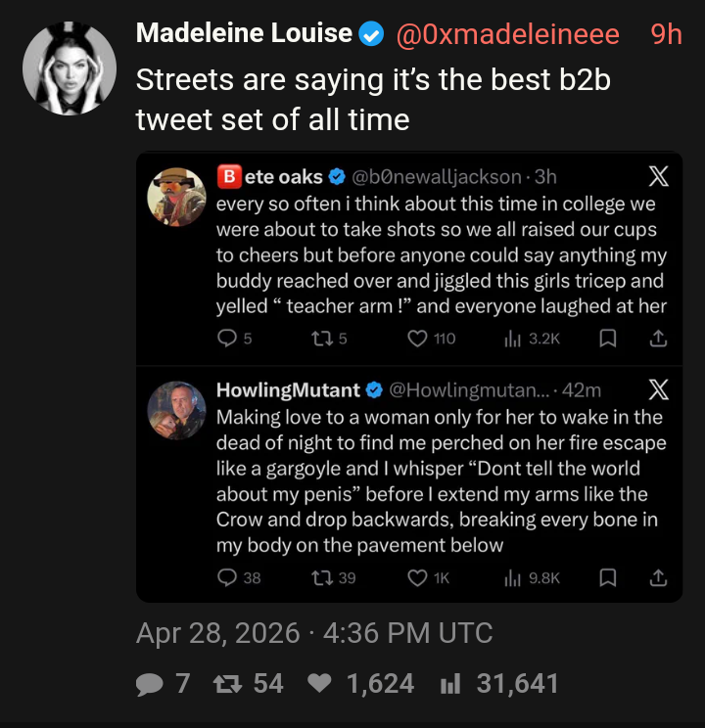Screen dimensions: 705x728
Task: Open Pete oaks' profile avatar
Action: (x=176, y=197)
